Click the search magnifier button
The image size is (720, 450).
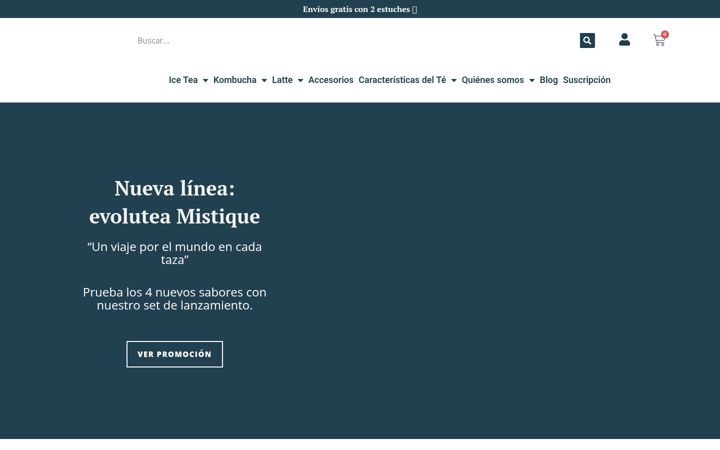(x=587, y=40)
